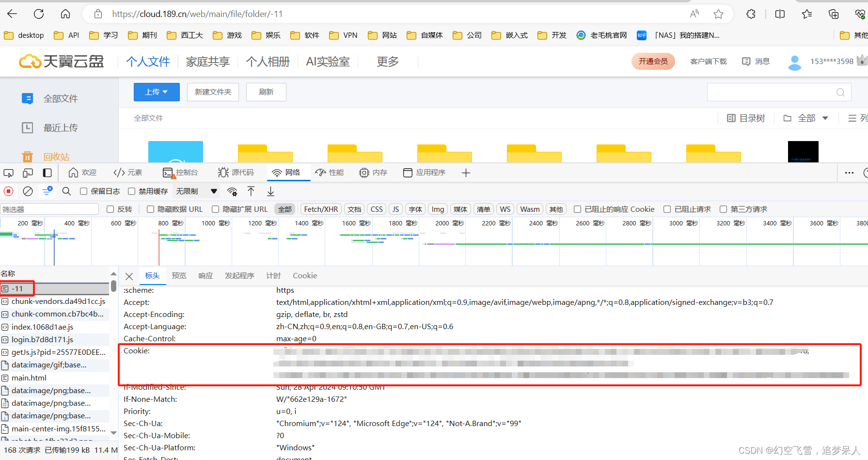Open the 上传 upload dropdown

156,92
